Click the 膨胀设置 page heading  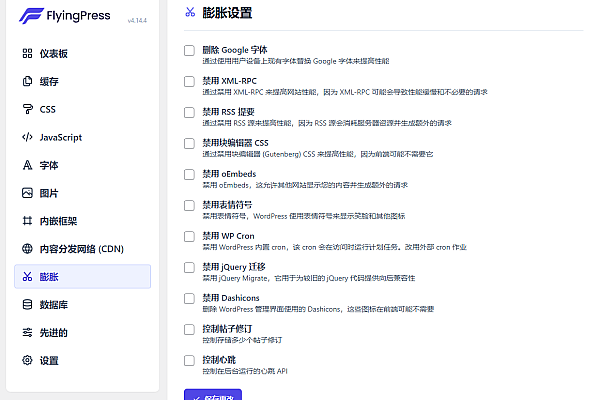(x=227, y=13)
